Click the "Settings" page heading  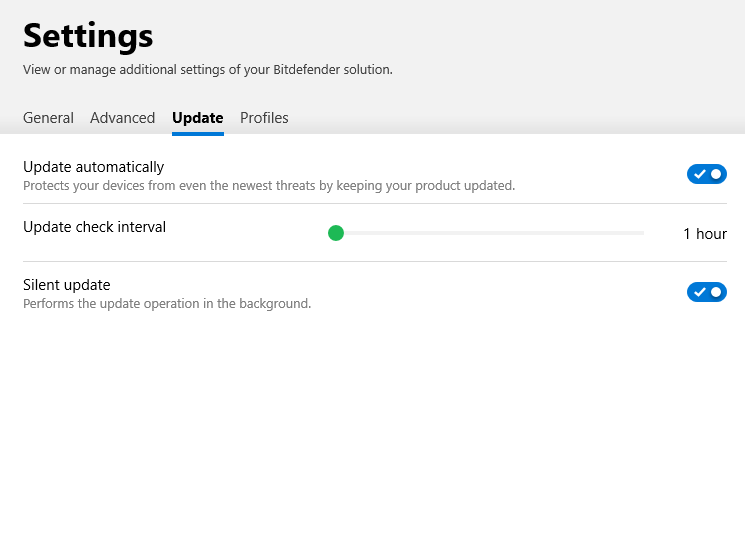[x=88, y=36]
